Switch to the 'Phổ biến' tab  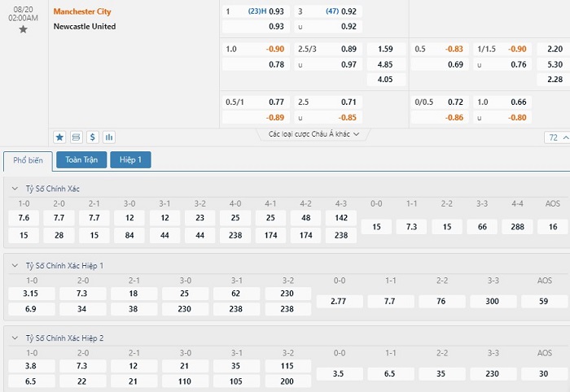tap(28, 160)
